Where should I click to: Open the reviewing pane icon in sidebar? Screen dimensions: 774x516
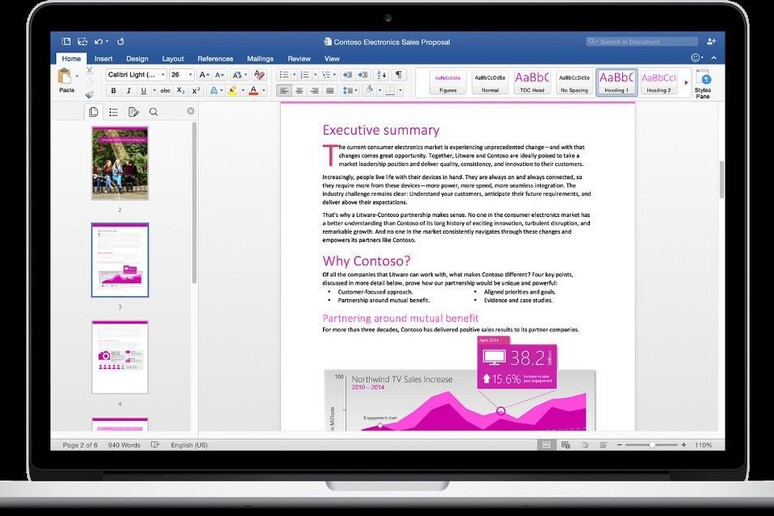(x=133, y=112)
